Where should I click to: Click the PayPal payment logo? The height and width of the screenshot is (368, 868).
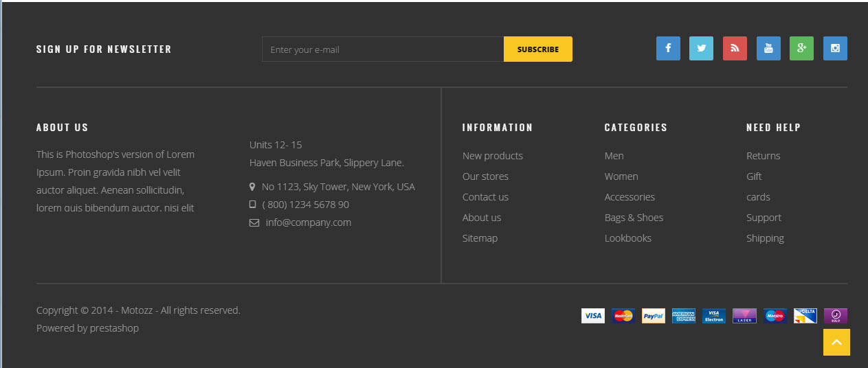(654, 316)
